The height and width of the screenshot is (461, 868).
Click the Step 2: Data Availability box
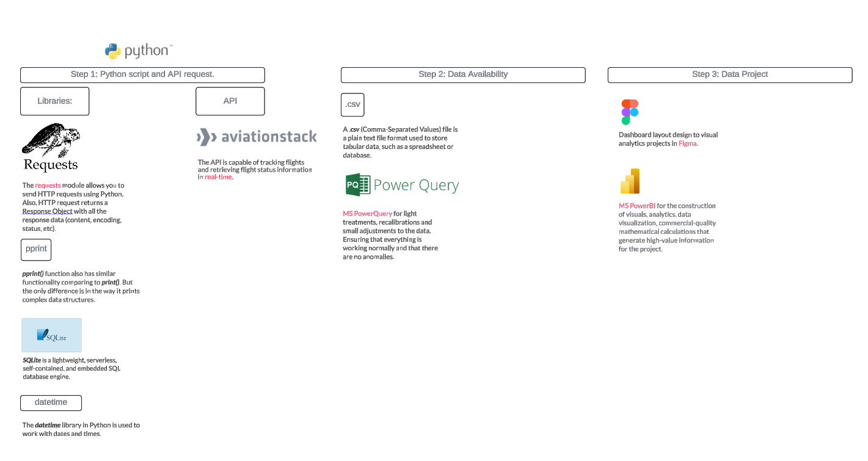pyautogui.click(x=463, y=74)
